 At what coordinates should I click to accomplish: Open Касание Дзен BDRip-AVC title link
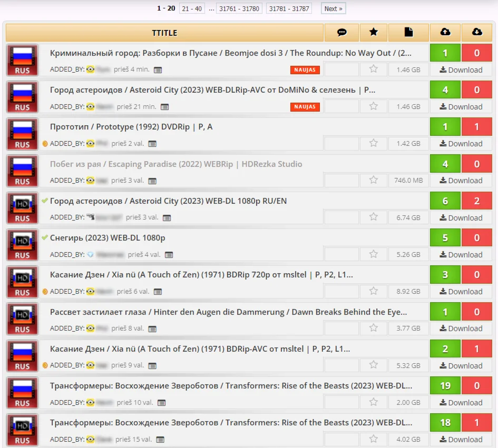pos(200,349)
